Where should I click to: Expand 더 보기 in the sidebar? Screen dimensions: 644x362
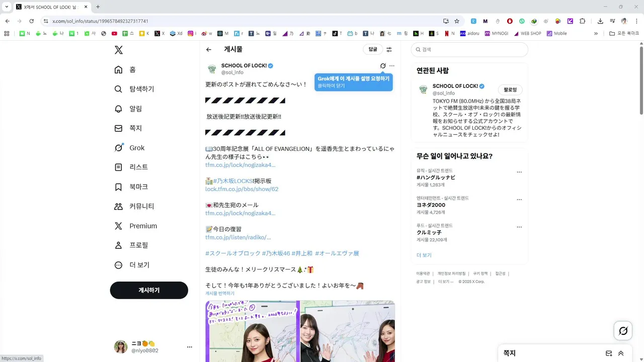pos(132,265)
